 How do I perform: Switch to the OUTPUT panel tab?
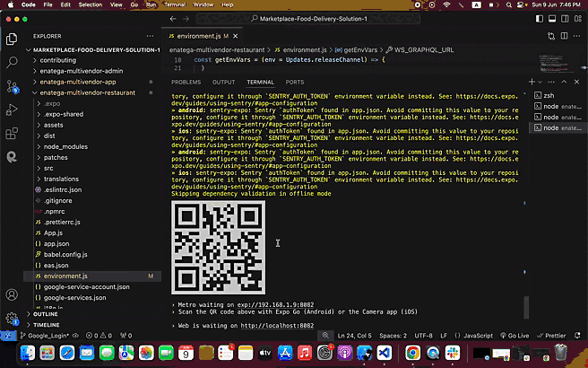[223, 82]
